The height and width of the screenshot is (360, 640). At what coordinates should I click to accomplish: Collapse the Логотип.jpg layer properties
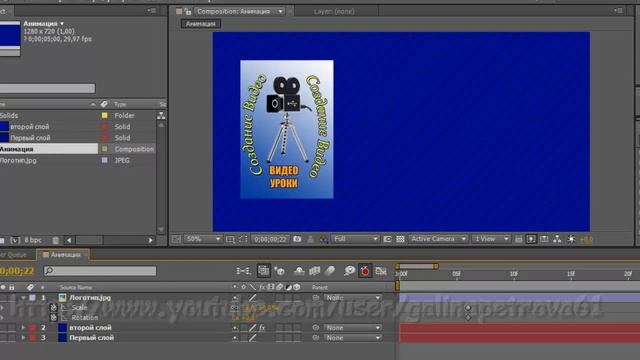point(23,298)
